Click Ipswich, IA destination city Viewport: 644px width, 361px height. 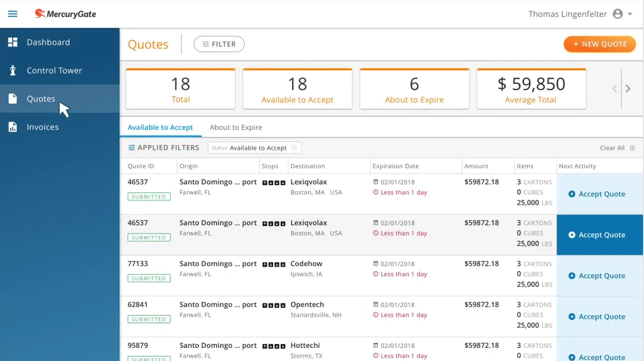pos(306,274)
